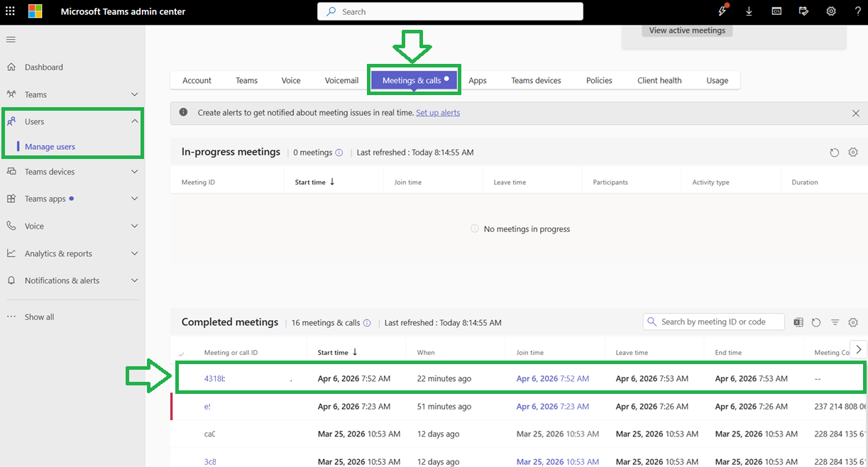Open filter for Completed meetings
The image size is (868, 467).
[835, 322]
